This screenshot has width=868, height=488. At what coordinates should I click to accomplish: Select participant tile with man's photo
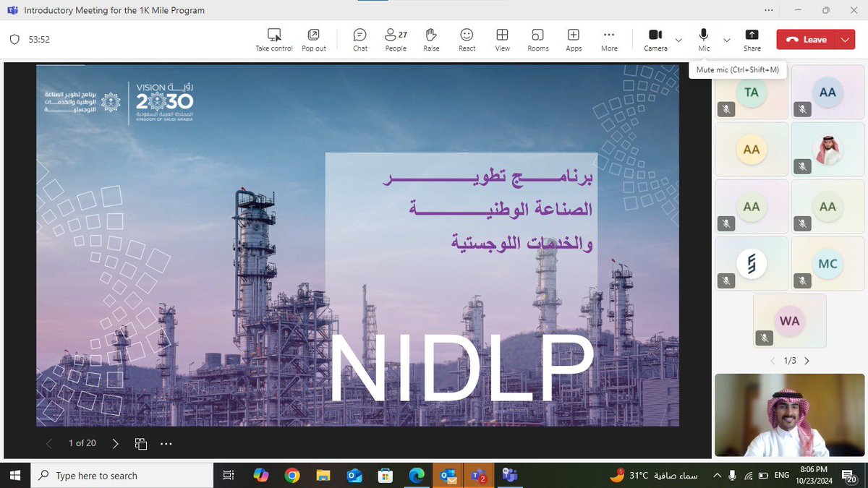click(x=827, y=149)
